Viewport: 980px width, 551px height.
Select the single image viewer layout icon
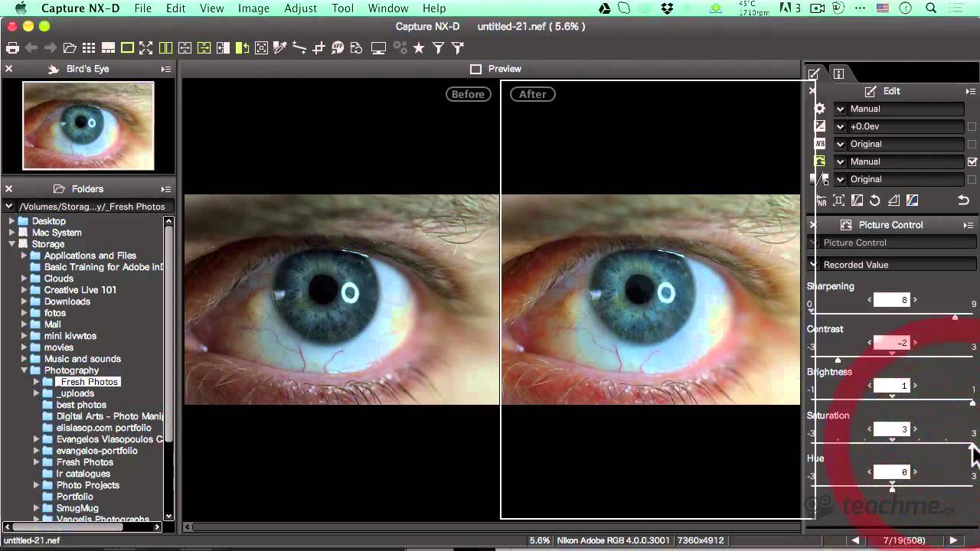point(127,47)
